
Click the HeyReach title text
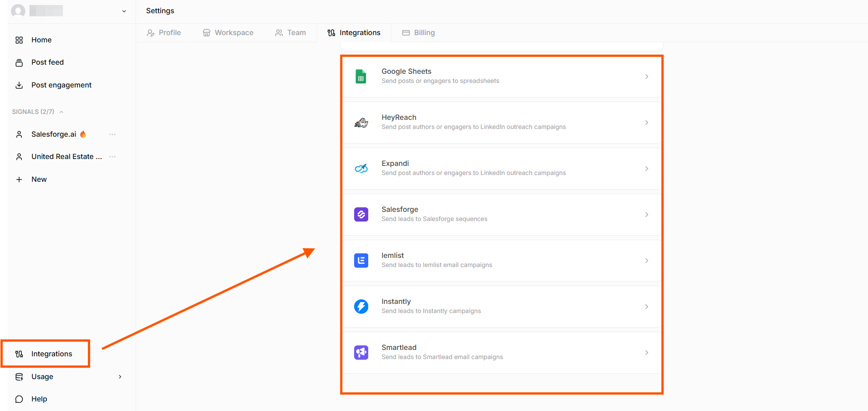[399, 118]
